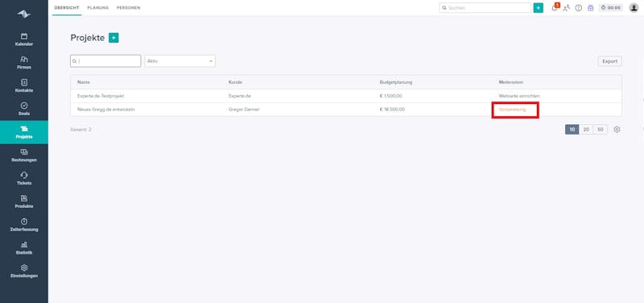644x303 pixels.
Task: Open the Kalender section in sidebar
Action: point(24,39)
